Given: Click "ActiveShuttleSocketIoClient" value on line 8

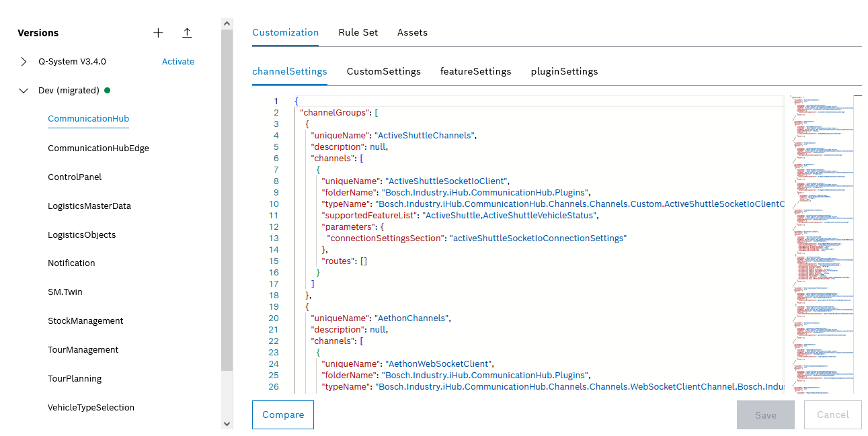Looking at the screenshot, I should coord(447,181).
